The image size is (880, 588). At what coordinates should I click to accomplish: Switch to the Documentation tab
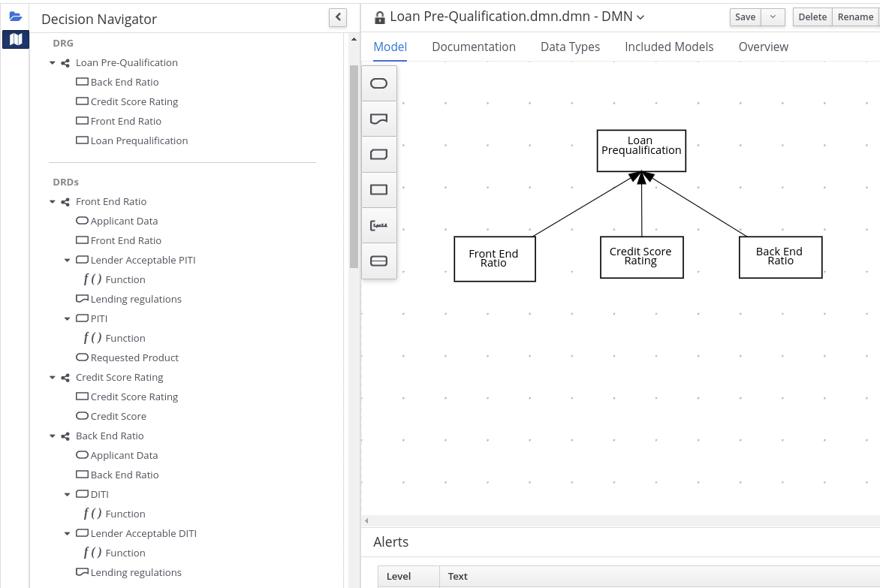click(473, 47)
